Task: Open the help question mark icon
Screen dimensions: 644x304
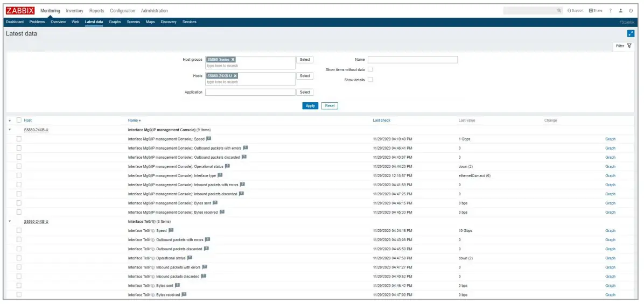Action: tap(610, 11)
